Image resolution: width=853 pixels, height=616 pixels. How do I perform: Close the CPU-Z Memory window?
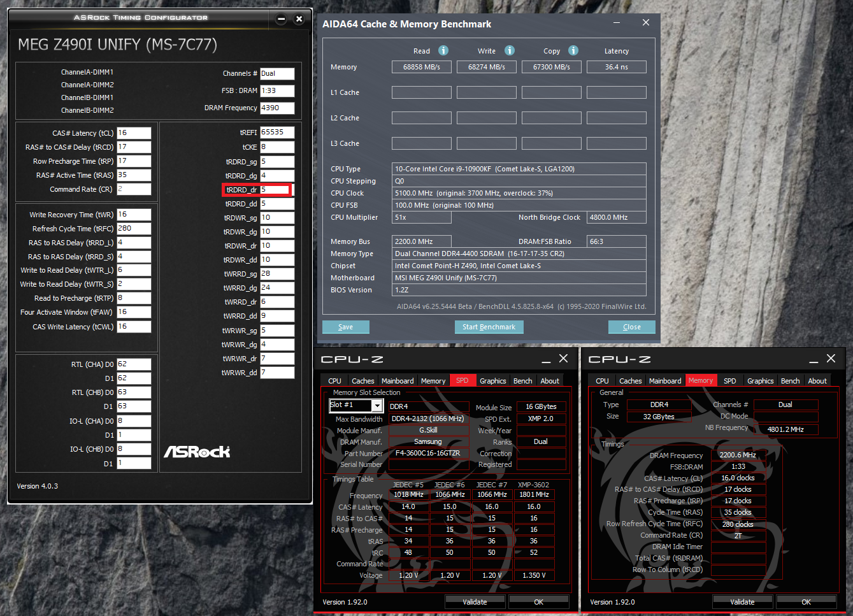click(831, 359)
